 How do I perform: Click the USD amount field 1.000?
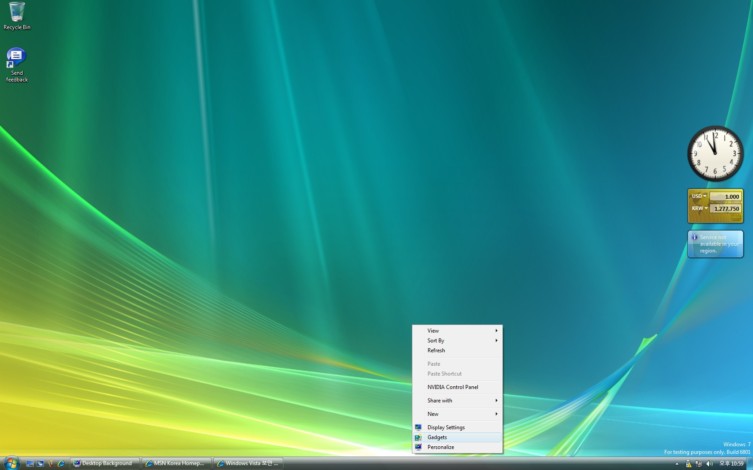[x=726, y=196]
